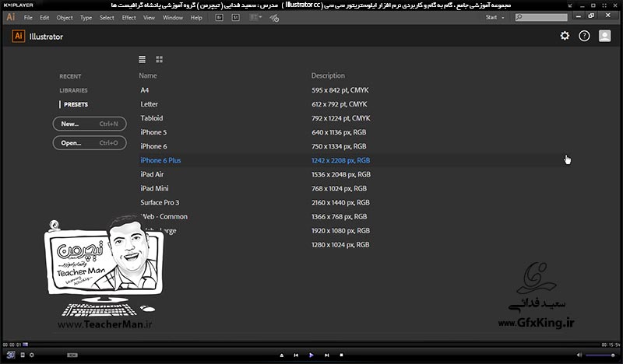The image size is (623, 364).
Task: Click KMPlayer play button
Action: point(311,355)
